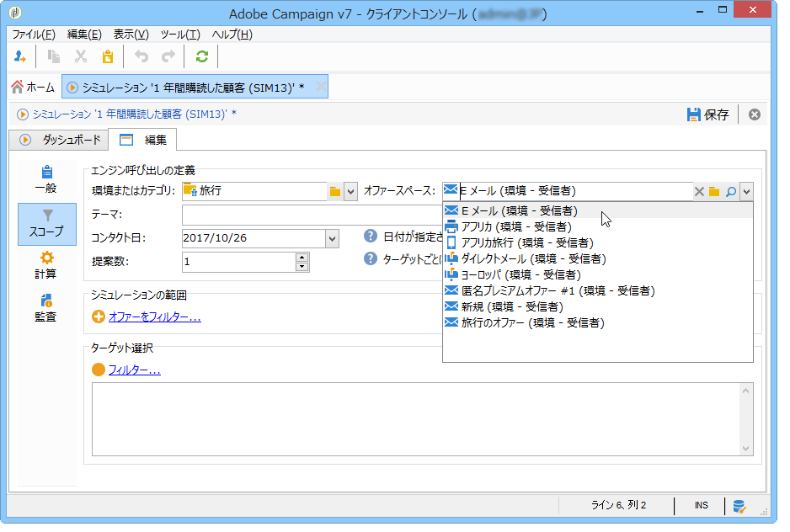
Task: Click the green refresh icon
Action: click(x=202, y=56)
